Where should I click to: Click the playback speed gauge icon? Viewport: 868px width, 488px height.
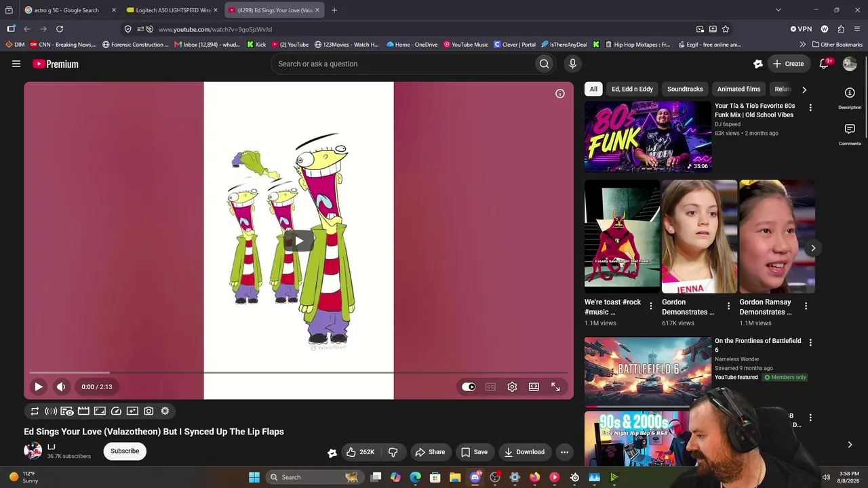tap(116, 411)
